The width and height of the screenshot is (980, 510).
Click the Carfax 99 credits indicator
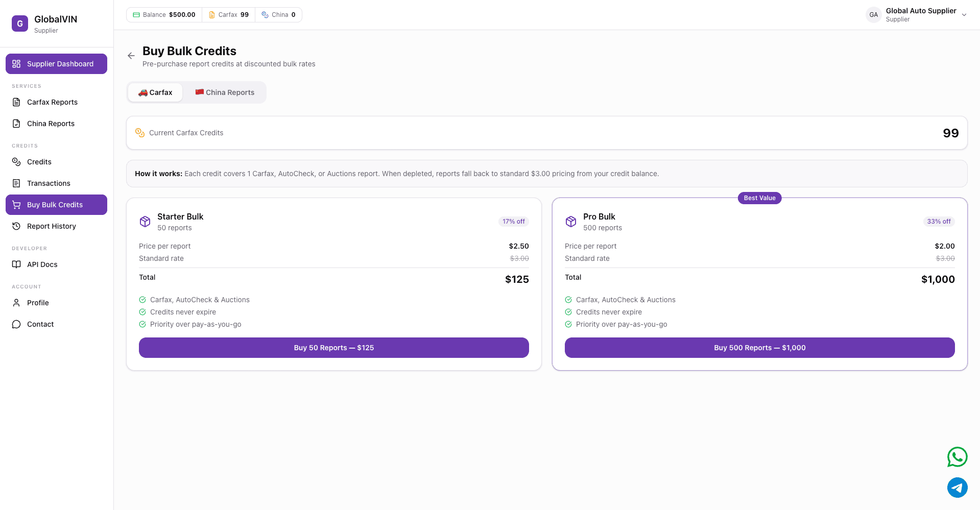(229, 15)
